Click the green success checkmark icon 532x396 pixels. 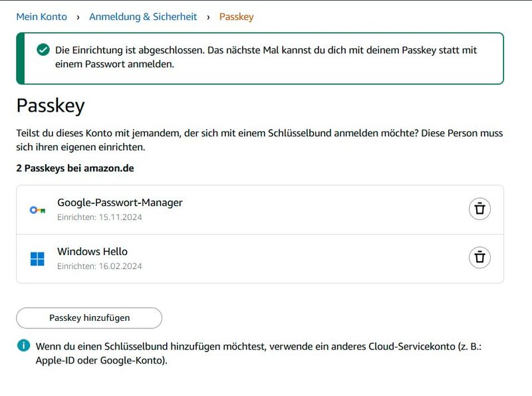pos(43,50)
